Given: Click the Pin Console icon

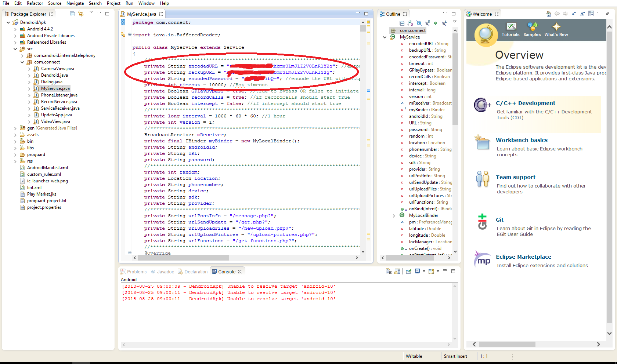Looking at the screenshot, I should 408,272.
